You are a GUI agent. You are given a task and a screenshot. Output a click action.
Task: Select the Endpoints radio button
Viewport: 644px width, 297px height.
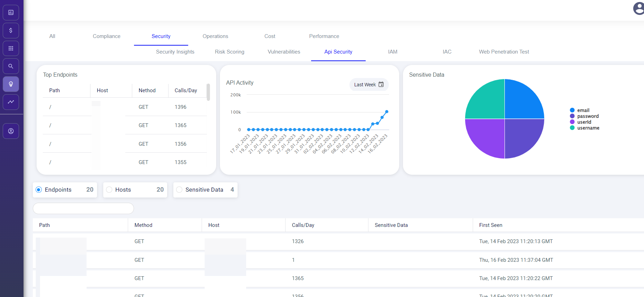tap(39, 190)
